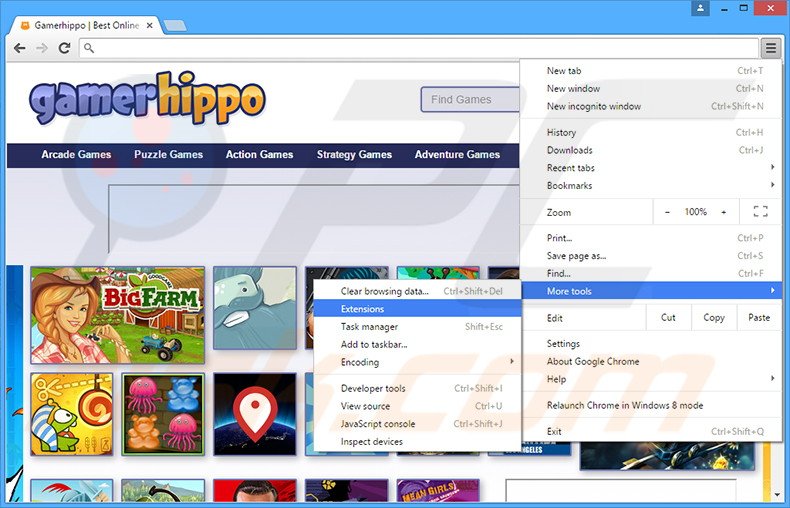This screenshot has width=790, height=508.
Task: Open Settings from Chrome menu
Action: pos(651,344)
